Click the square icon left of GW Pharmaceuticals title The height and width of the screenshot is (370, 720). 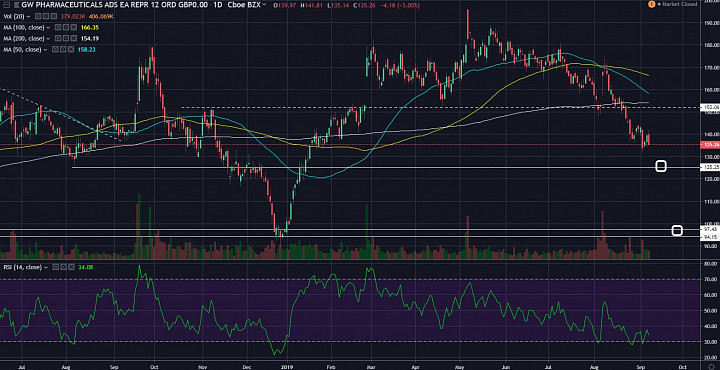tap(17, 5)
